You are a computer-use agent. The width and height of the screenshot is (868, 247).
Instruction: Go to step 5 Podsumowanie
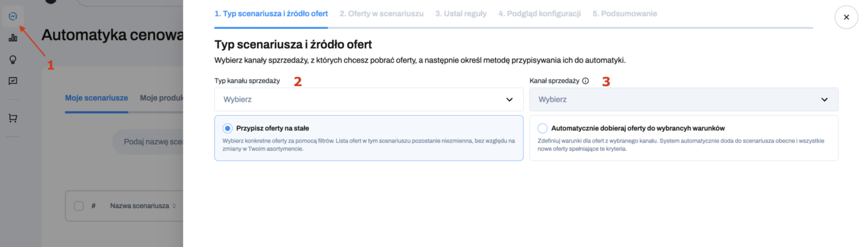[624, 13]
